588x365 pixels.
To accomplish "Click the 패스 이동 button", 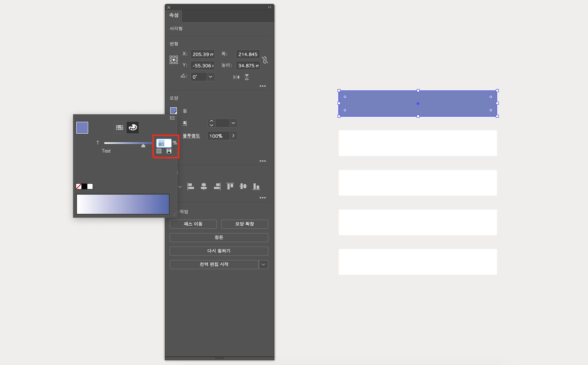I will pos(193,224).
